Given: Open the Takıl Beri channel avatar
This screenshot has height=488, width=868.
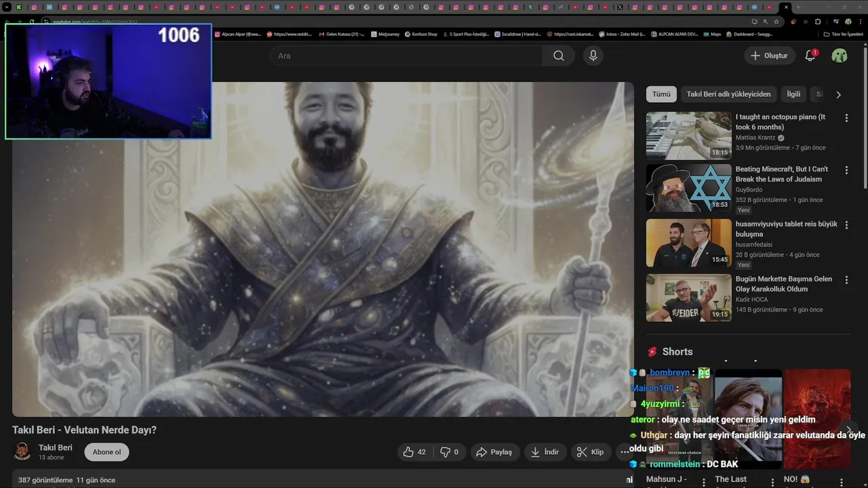Looking at the screenshot, I should pyautogui.click(x=22, y=452).
